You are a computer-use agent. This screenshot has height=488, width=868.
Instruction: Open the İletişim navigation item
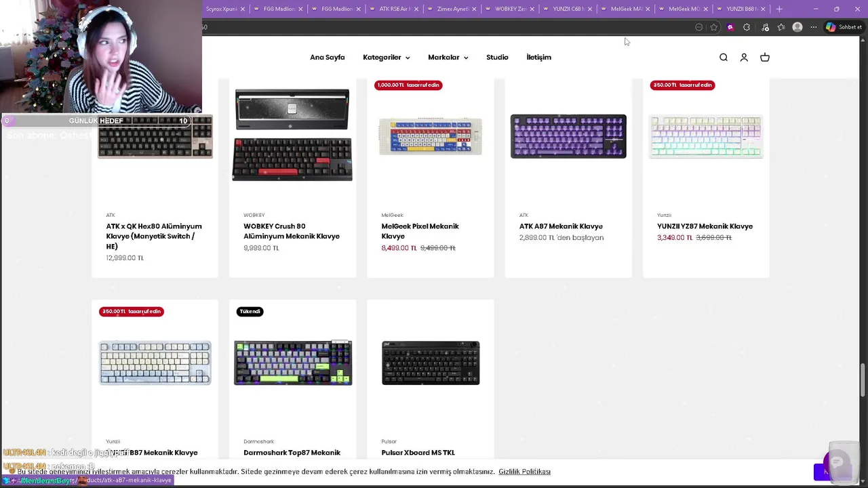[539, 58]
